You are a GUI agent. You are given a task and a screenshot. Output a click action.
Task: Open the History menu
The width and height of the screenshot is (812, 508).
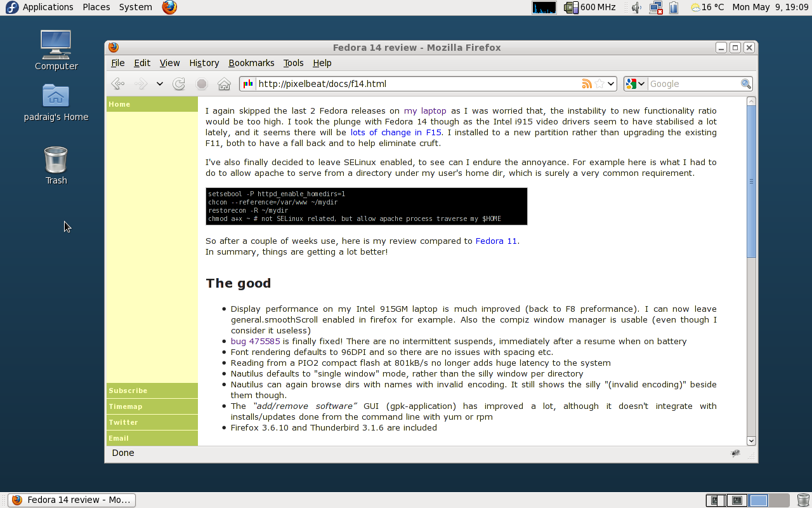click(x=204, y=63)
